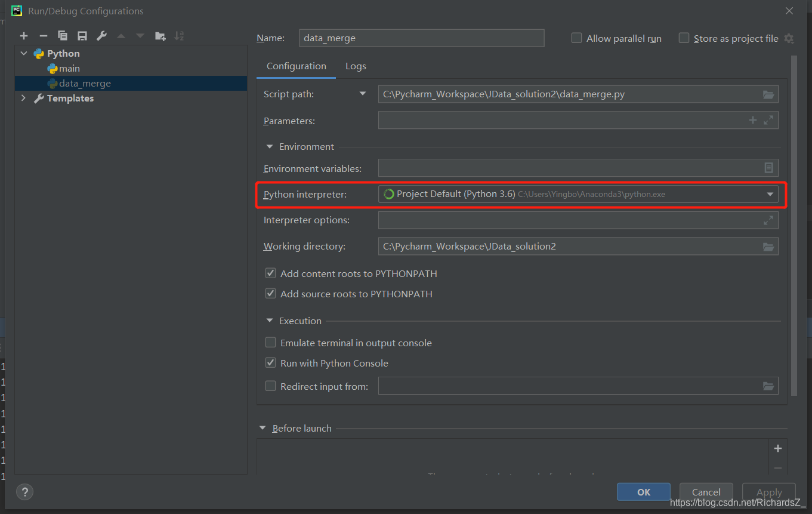
Task: Switch to Logs tab
Action: 356,66
